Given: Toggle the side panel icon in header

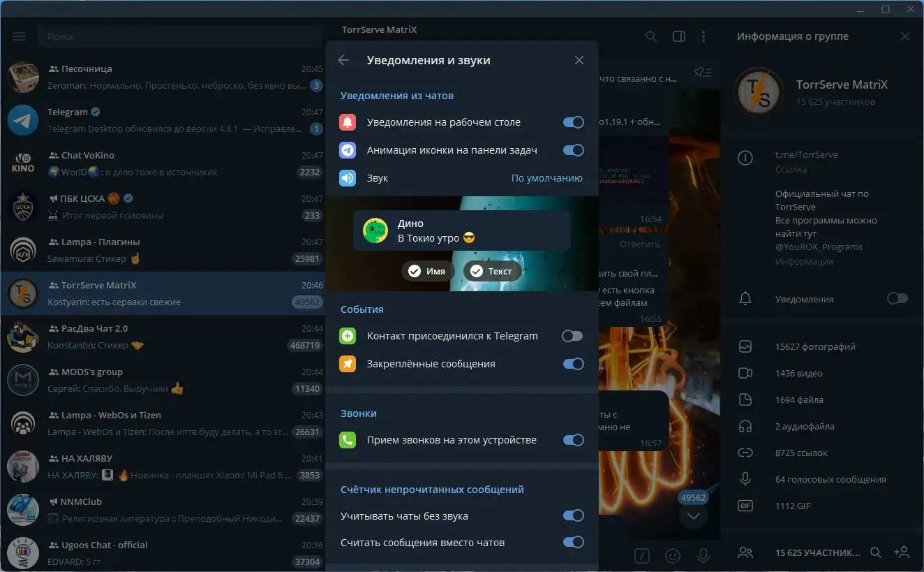Looking at the screenshot, I should point(678,36).
